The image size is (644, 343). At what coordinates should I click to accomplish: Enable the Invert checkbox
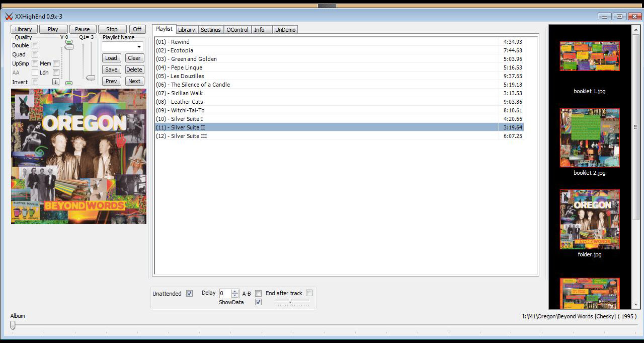coord(35,82)
